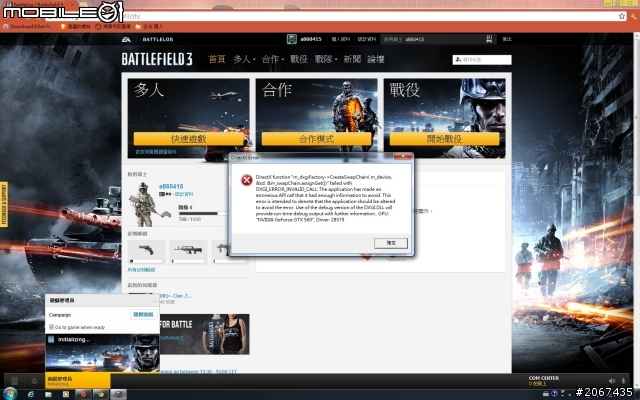This screenshot has height=400, width=640.
Task: Switch to Origin orange taskbar icon
Action: point(83,394)
